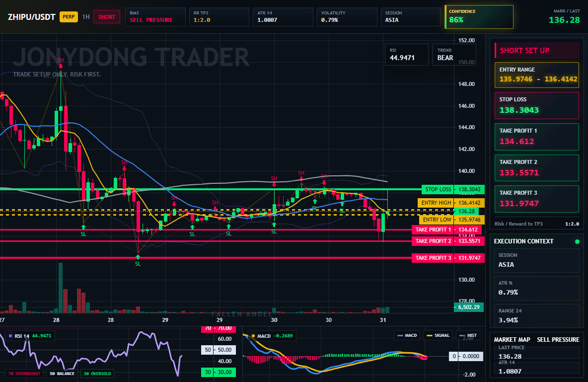Viewport: 588px width, 382px height.
Task: Click the red SHORT badge in header
Action: pyautogui.click(x=107, y=17)
